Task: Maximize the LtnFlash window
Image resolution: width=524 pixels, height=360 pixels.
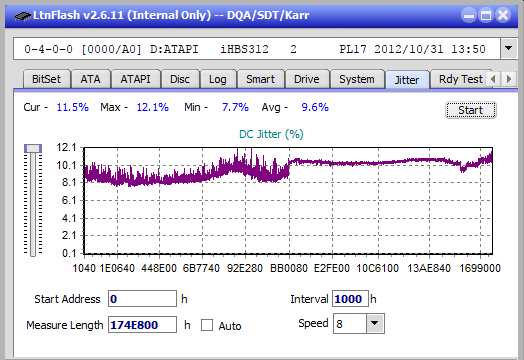Action: pos(486,15)
